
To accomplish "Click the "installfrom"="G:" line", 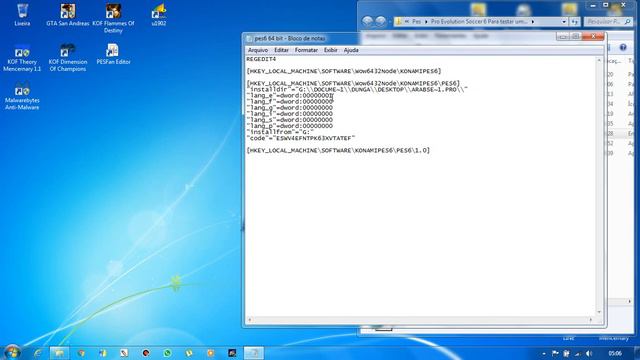I will [x=280, y=132].
